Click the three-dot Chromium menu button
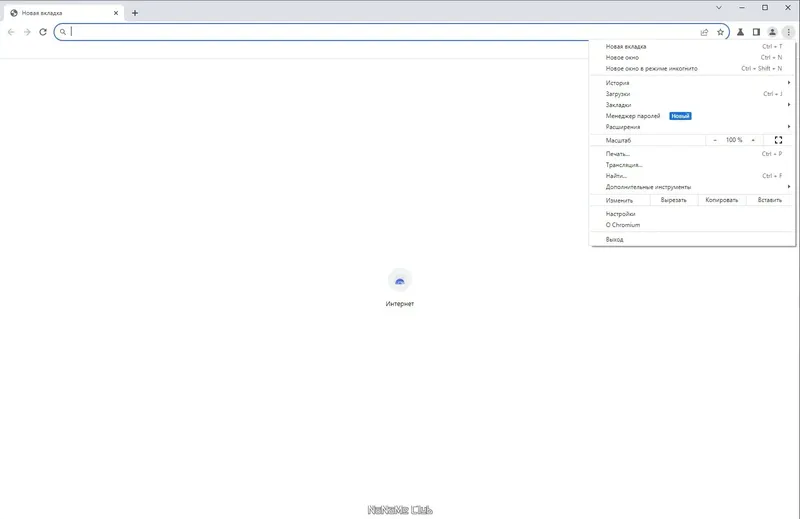The image size is (800, 519). click(x=788, y=32)
